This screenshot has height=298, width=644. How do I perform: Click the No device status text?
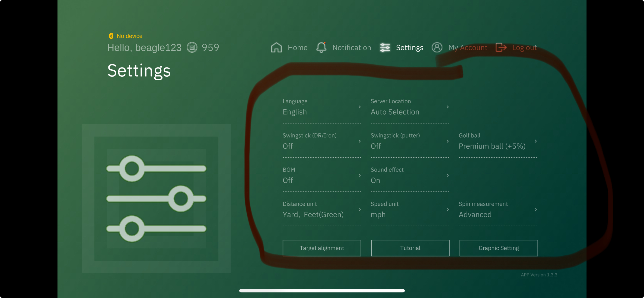tap(129, 36)
